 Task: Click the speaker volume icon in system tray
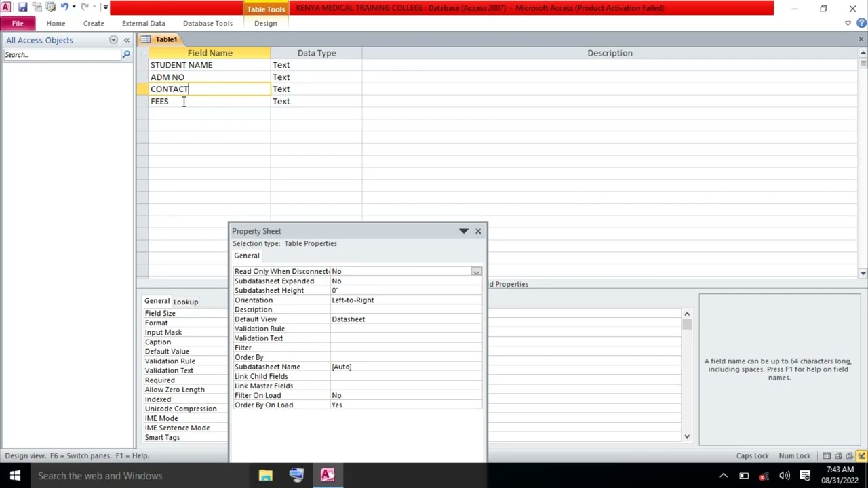pyautogui.click(x=785, y=476)
